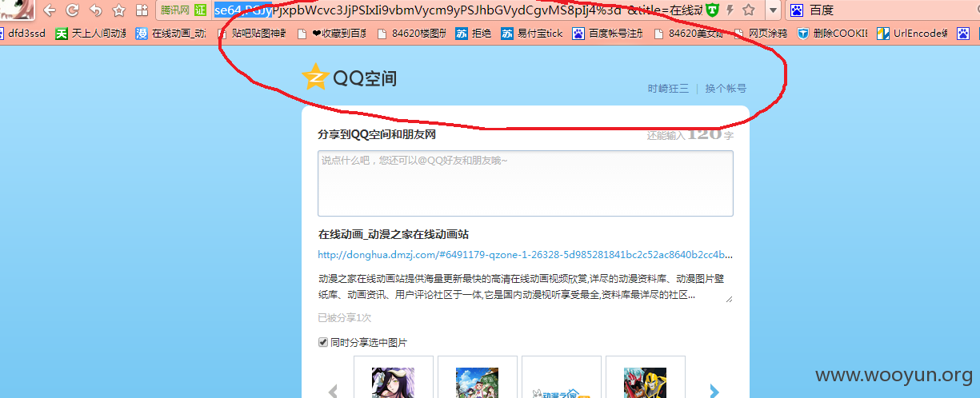The width and height of the screenshot is (980, 398).
Task: Click the green 证 certificate badge in the address bar
Action: pos(200,10)
